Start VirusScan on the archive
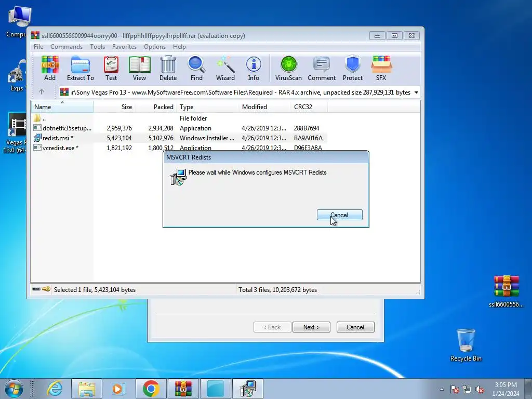The image size is (532, 399). point(288,68)
